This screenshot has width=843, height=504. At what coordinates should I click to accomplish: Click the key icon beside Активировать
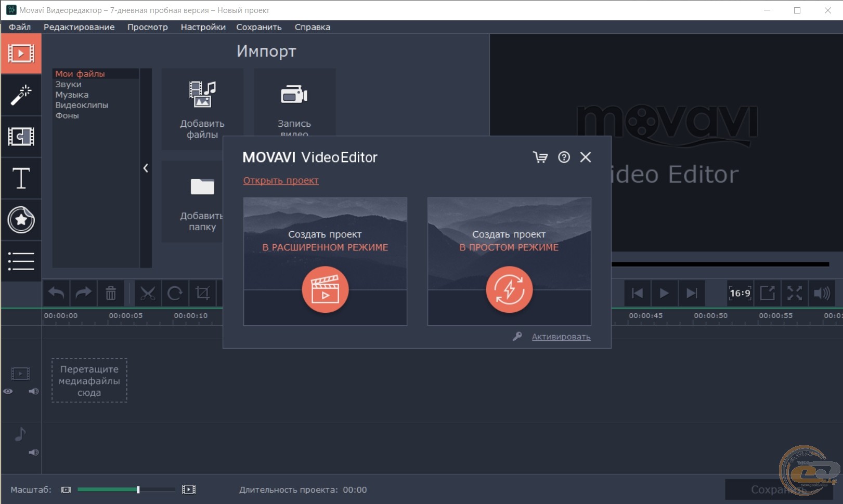pos(517,337)
